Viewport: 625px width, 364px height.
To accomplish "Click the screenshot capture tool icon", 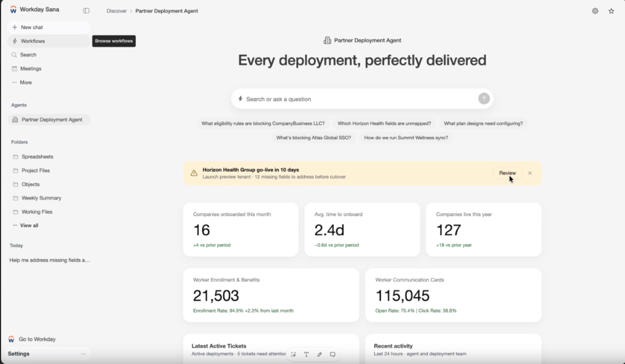I will pyautogui.click(x=293, y=354).
